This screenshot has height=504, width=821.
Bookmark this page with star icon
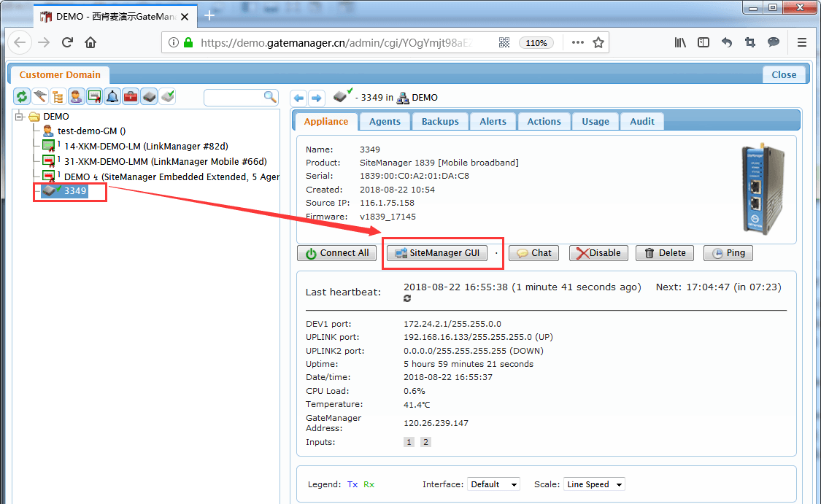click(598, 42)
